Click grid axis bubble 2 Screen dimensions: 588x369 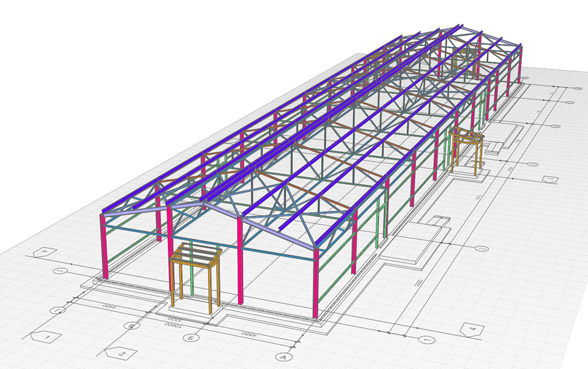click(482, 249)
